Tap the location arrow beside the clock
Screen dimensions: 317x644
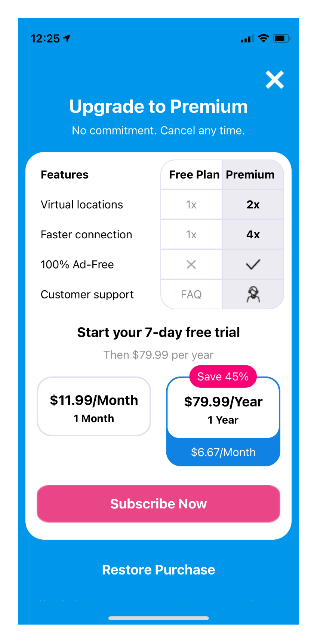(67, 38)
